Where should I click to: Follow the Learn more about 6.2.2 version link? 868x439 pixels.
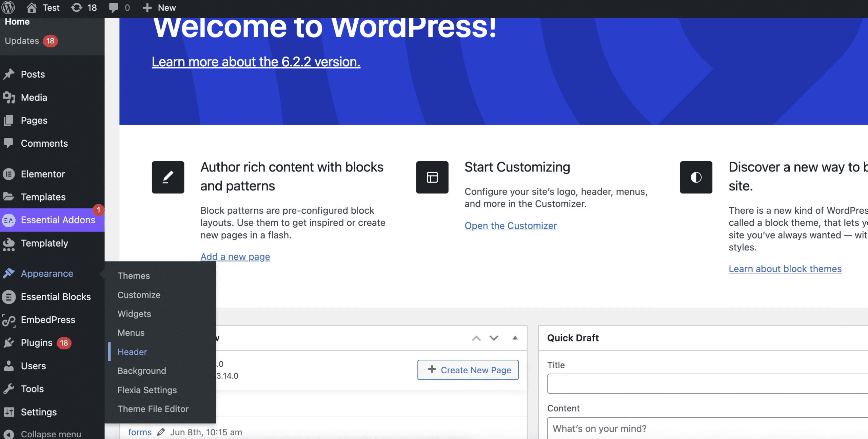(x=256, y=62)
